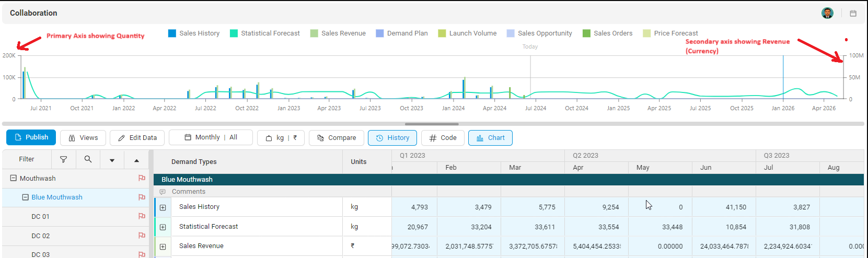Click Sales History May cell showing 0
Image resolution: width=868 pixels, height=258 pixels.
coord(660,207)
